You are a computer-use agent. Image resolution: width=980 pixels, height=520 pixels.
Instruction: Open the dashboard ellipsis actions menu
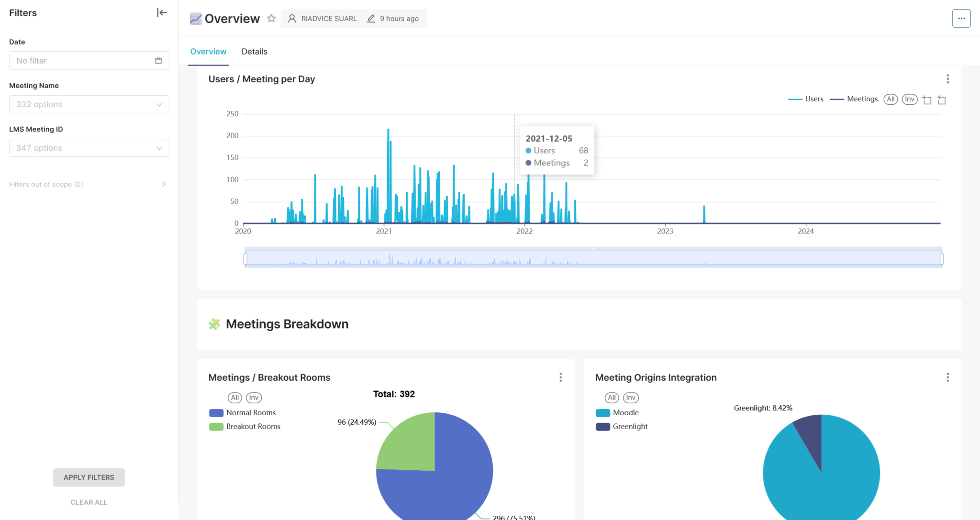[961, 19]
